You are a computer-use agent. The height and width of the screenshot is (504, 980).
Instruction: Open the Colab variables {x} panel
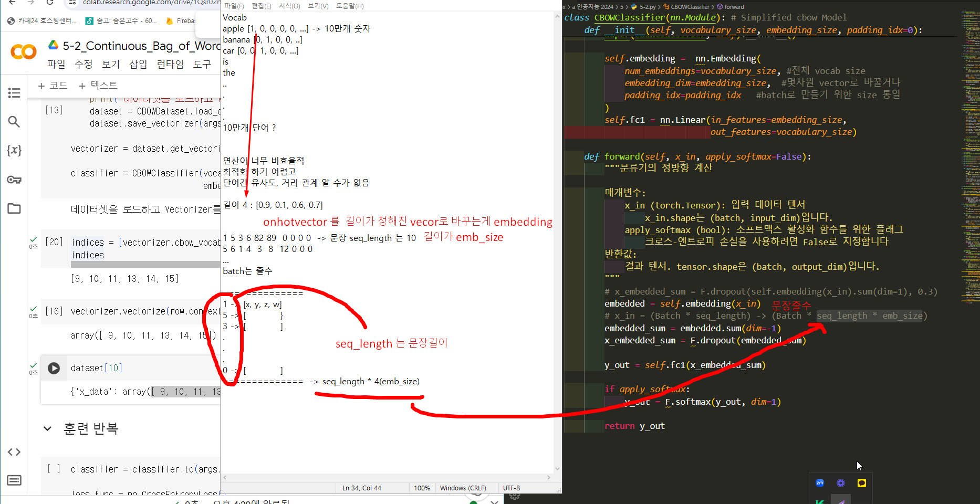click(14, 150)
